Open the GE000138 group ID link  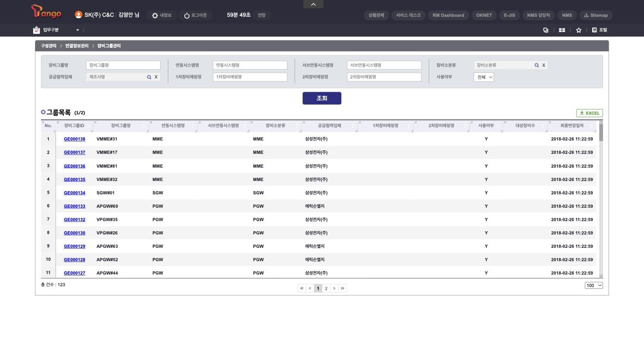pos(75,139)
